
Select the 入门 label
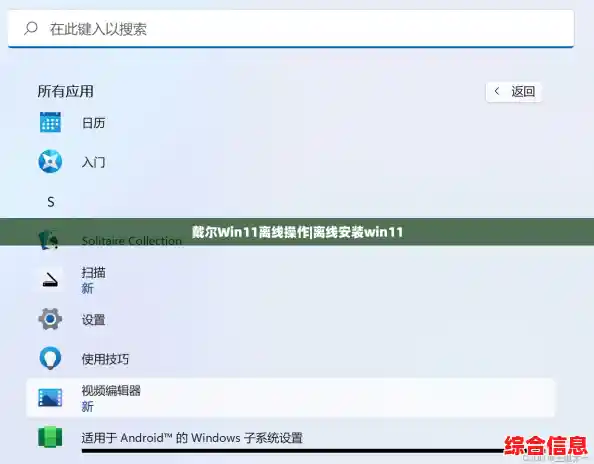pos(93,162)
